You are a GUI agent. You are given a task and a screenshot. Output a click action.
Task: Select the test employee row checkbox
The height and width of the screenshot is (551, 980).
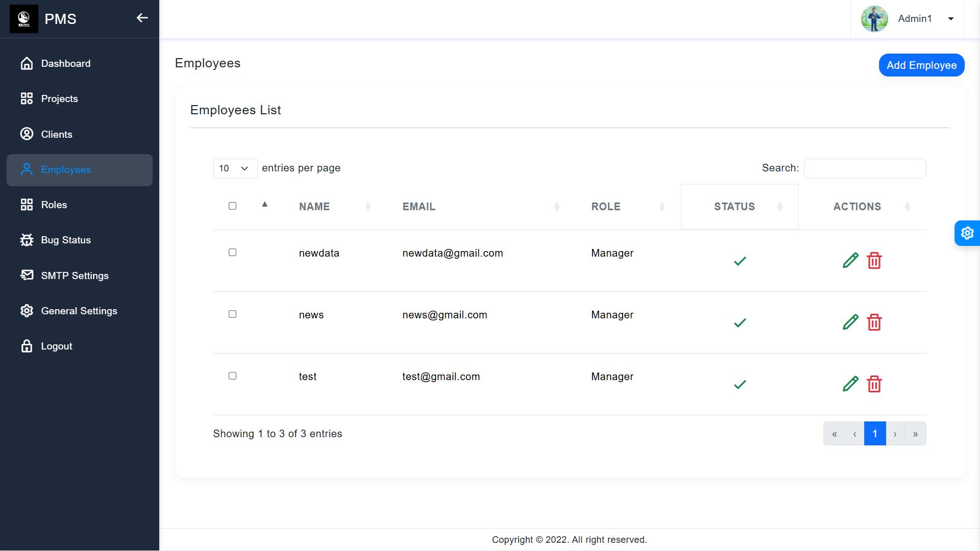click(x=232, y=376)
